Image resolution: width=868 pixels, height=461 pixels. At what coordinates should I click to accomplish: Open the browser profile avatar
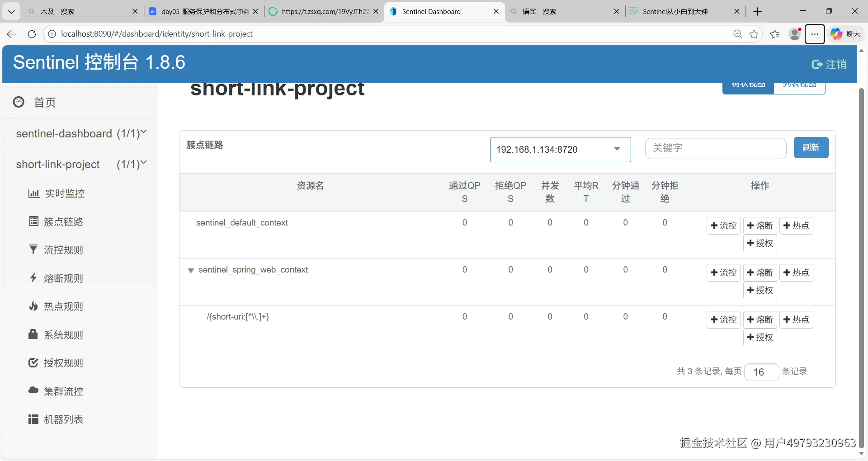click(795, 34)
